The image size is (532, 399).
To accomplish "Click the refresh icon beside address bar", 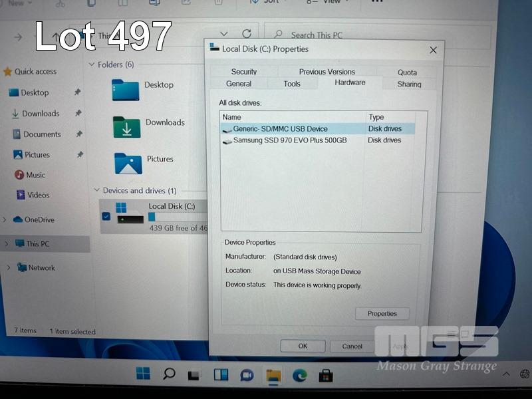I will pyautogui.click(x=247, y=34).
